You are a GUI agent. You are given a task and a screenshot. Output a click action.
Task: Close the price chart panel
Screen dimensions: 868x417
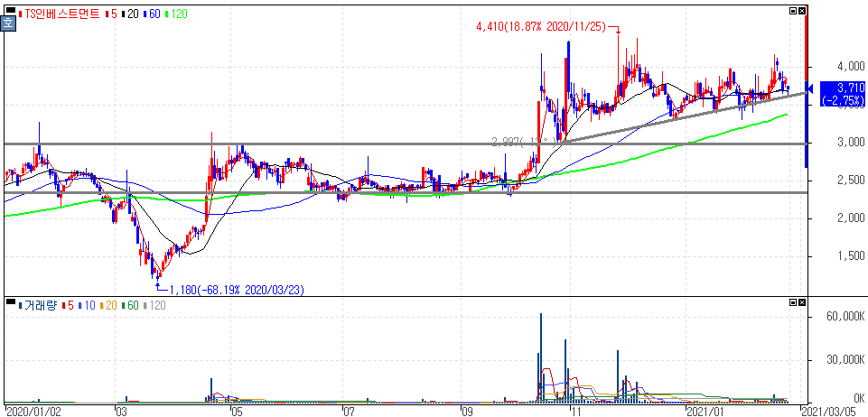click(x=803, y=11)
